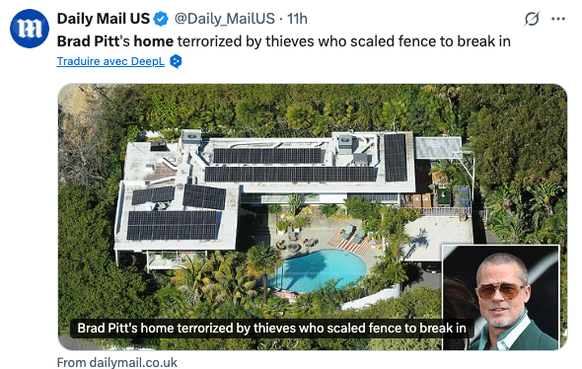Click the caption overlay on card image
The width and height of the screenshot is (582, 369).
coord(271,328)
